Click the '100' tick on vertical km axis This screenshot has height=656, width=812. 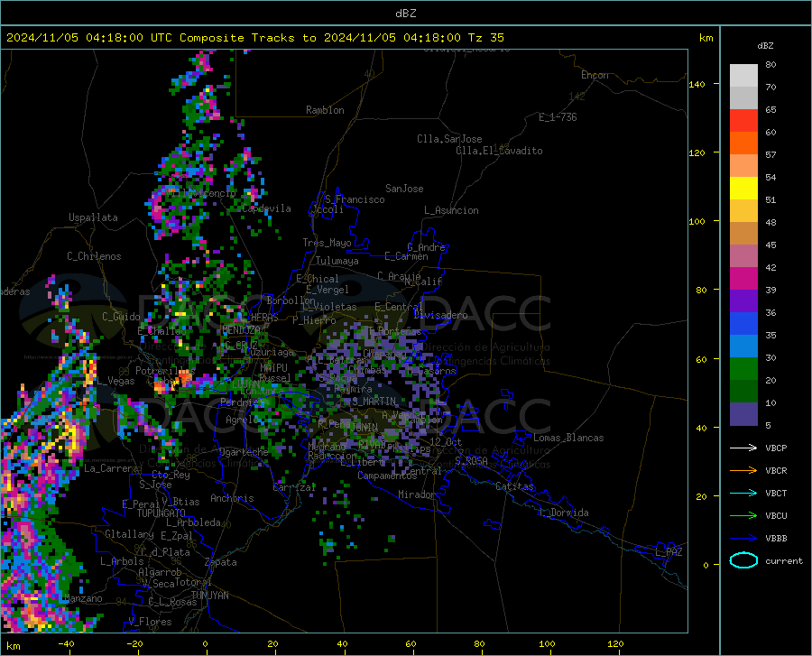[x=697, y=222]
